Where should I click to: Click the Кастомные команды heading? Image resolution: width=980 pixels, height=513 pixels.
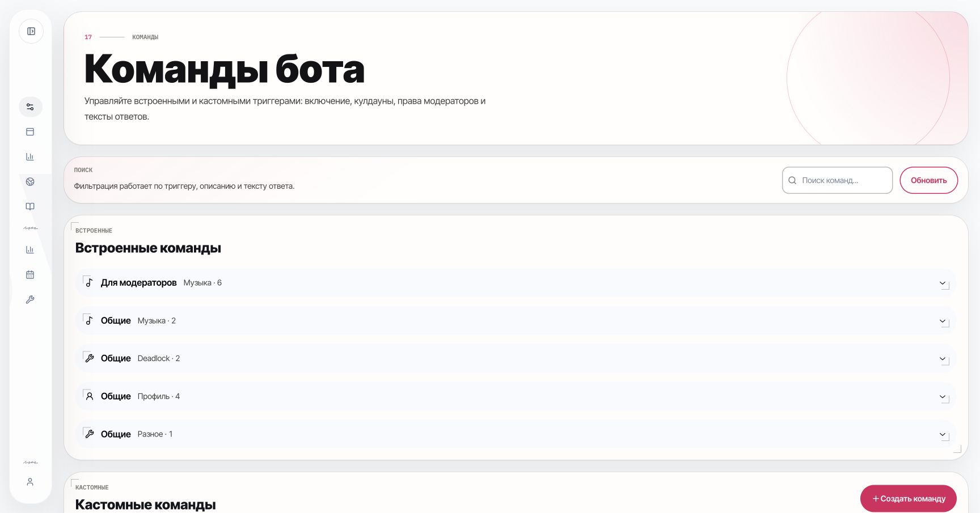pyautogui.click(x=146, y=504)
